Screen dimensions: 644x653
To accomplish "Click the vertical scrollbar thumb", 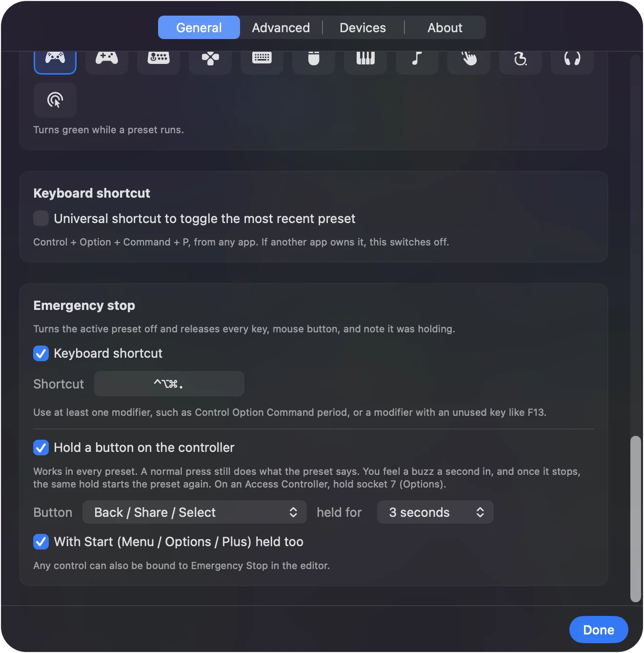I will click(x=636, y=519).
